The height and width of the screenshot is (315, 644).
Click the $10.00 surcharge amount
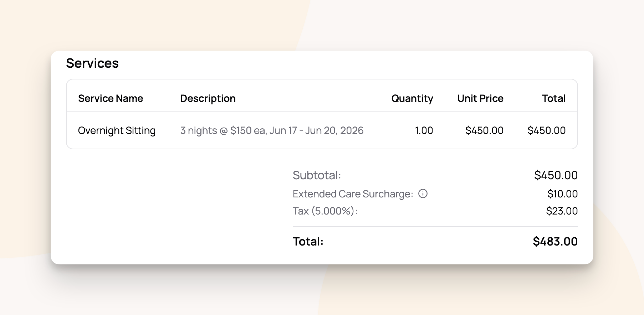(x=563, y=194)
